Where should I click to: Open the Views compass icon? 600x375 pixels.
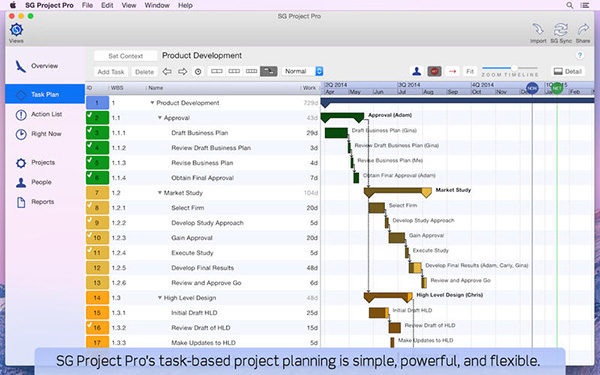click(x=16, y=29)
